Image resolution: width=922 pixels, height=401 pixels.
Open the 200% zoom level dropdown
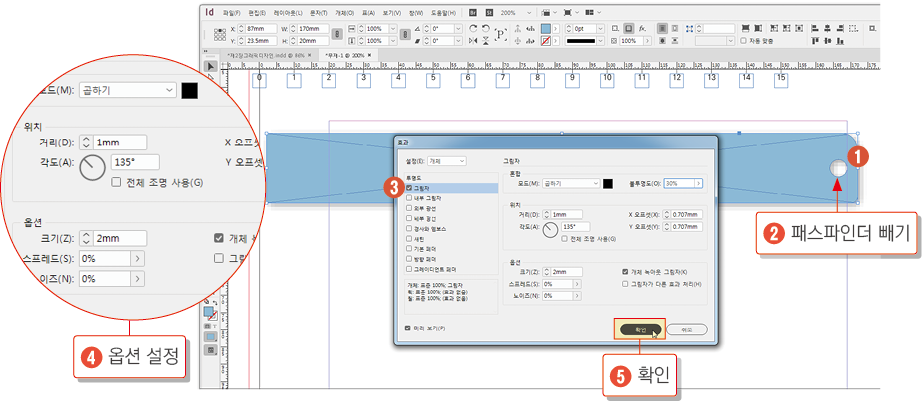[529, 12]
